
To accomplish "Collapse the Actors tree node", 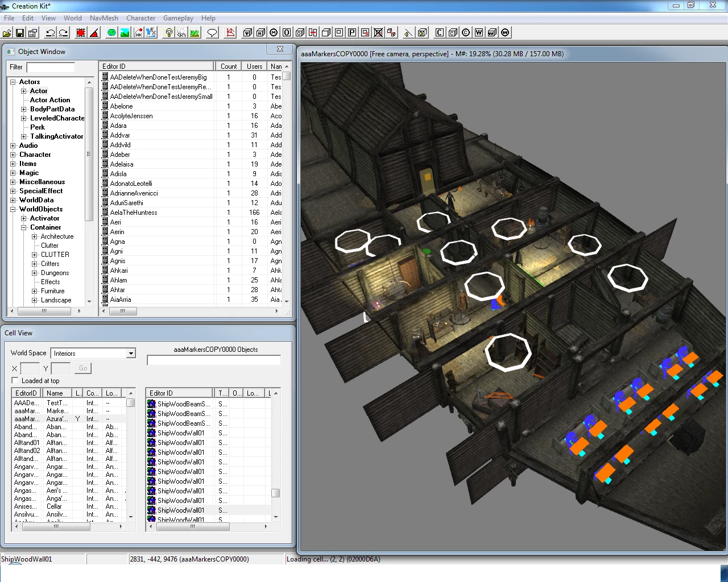I will click(x=13, y=82).
